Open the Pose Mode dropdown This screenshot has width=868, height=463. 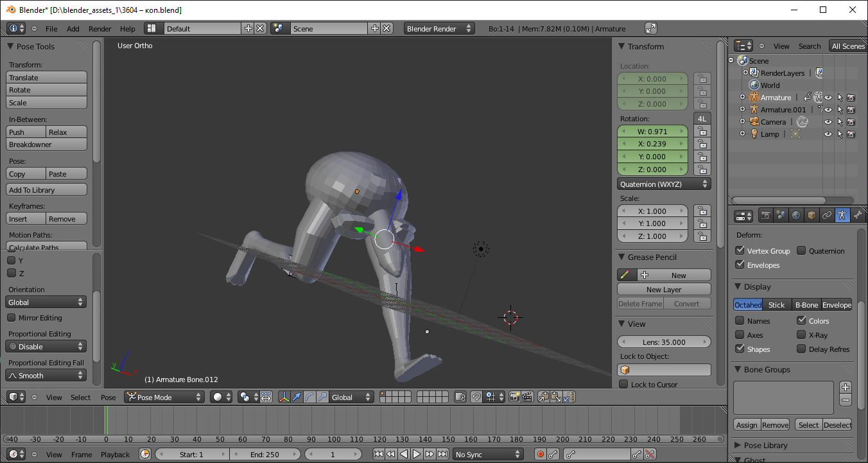164,397
